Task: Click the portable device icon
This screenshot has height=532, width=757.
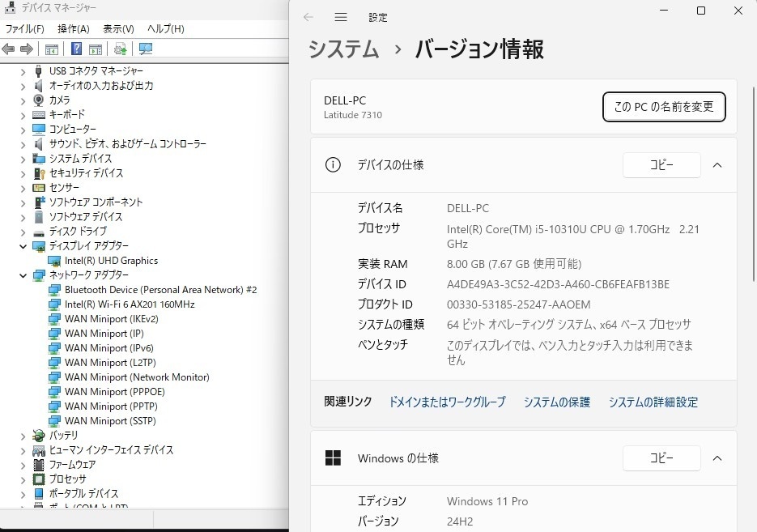Action: [x=39, y=493]
